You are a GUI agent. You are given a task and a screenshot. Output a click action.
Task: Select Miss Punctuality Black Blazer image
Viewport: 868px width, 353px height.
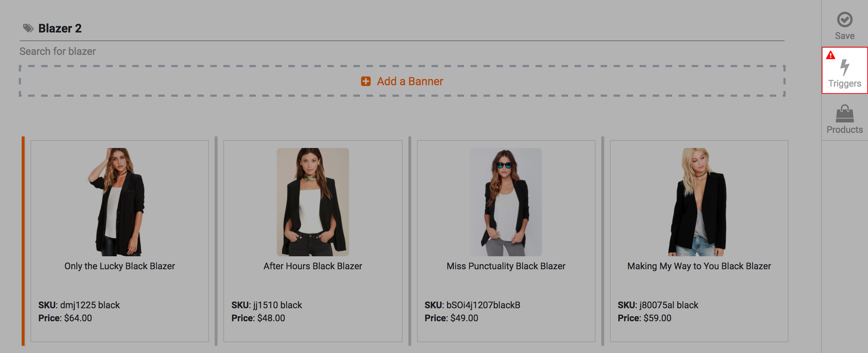coord(506,202)
